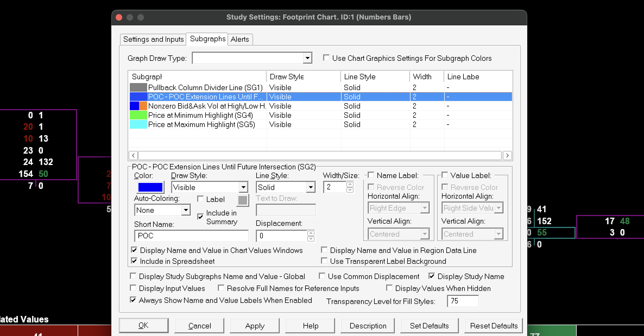Screen dimensions: 644x336
Task: Open the Alerts tab
Action: pyautogui.click(x=240, y=39)
